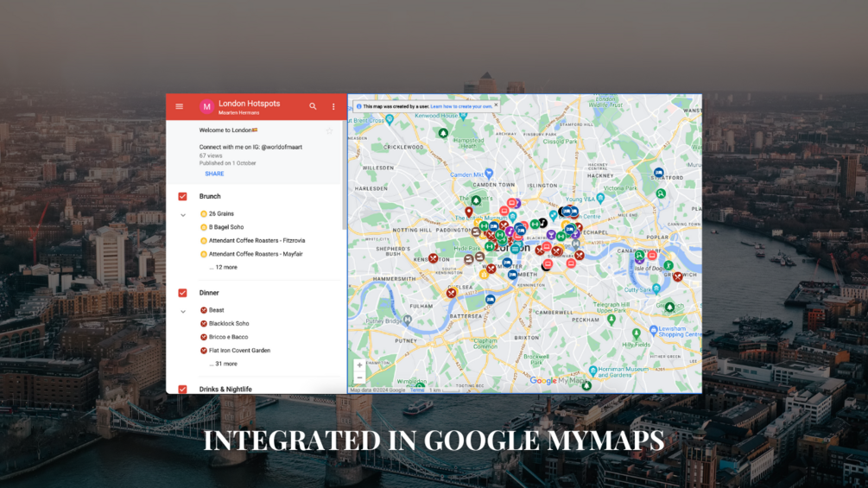The height and width of the screenshot is (488, 868).
Task: Close the map info banner
Action: coord(496,104)
